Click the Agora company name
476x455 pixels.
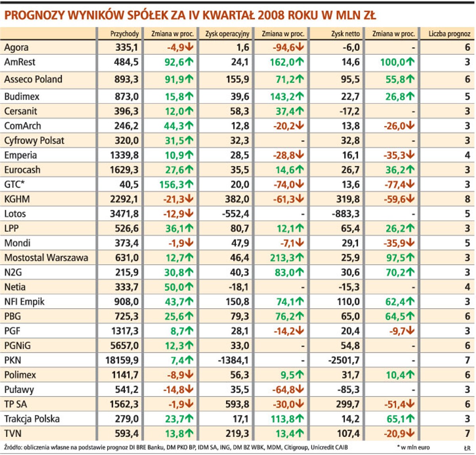[x=16, y=48]
